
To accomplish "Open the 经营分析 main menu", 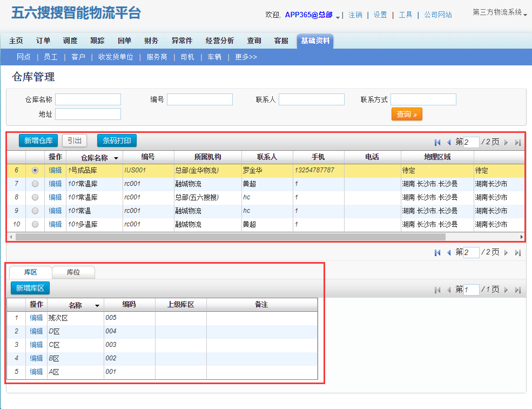I will click(220, 41).
